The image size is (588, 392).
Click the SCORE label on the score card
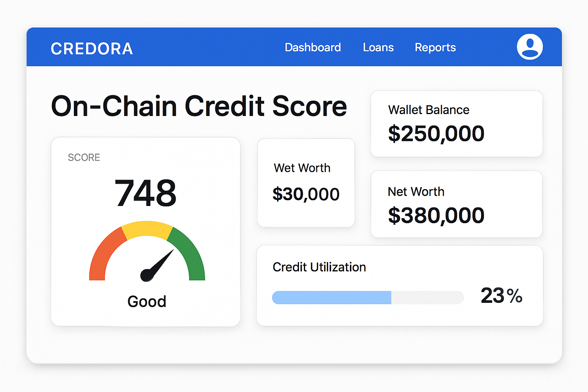(x=84, y=157)
